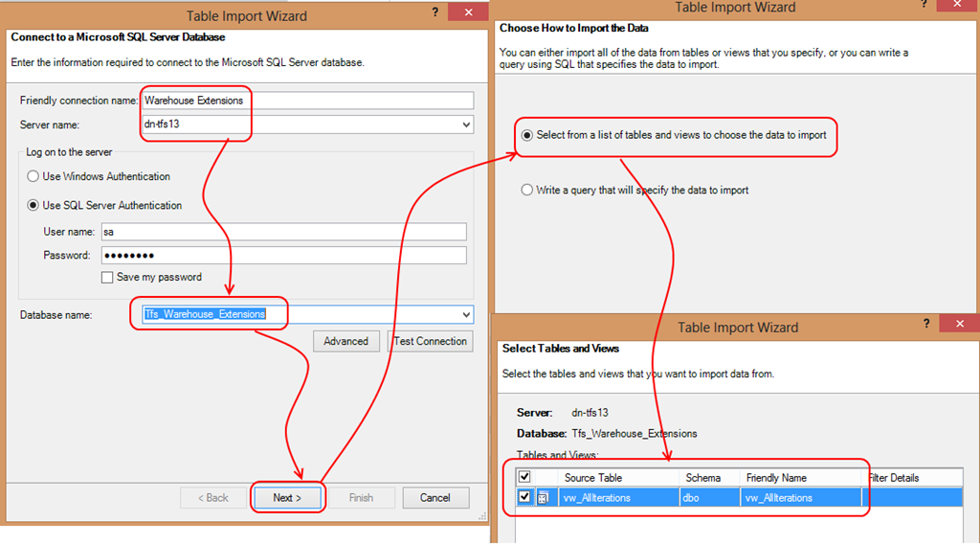The image size is (980, 544).
Task: Close the Connect to SQL Server wizard window
Action: (468, 12)
